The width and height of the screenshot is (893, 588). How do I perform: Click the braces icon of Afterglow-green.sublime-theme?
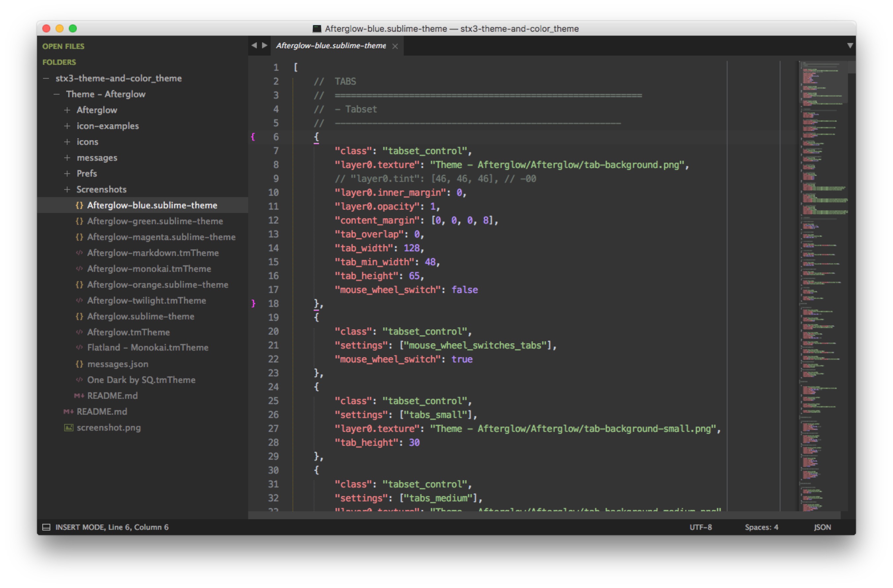pos(79,221)
